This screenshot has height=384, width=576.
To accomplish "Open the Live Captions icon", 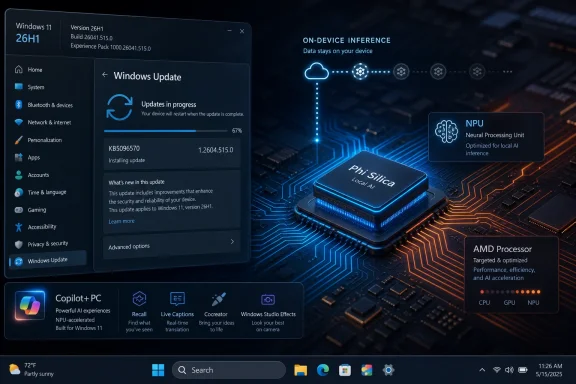I will click(177, 299).
